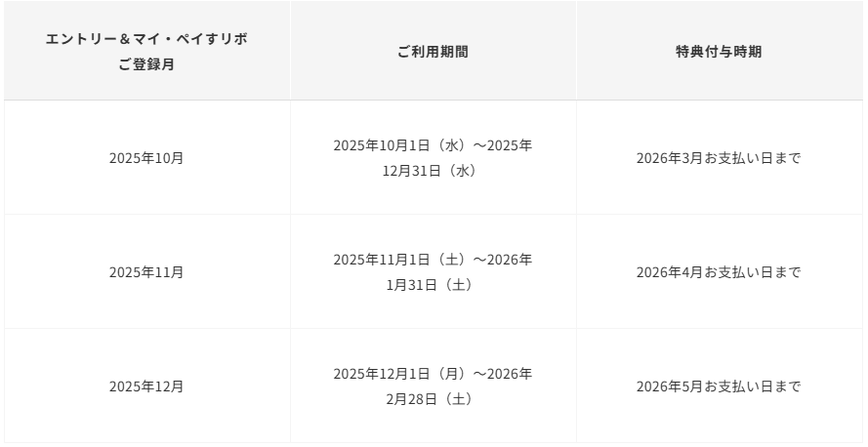Select the 2025年10月 registration month cell
This screenshot has width=868, height=447.
tap(146, 158)
